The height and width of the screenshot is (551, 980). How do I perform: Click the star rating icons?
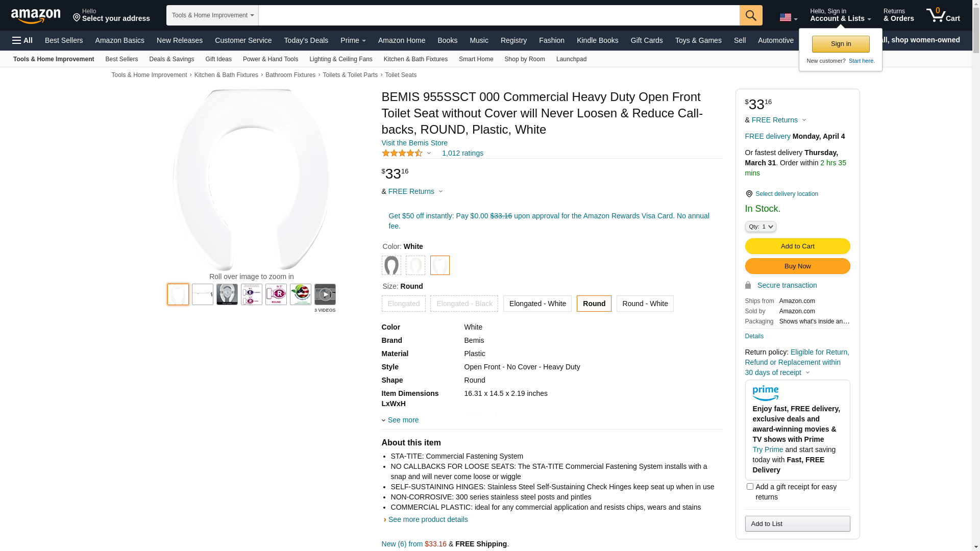coord(402,153)
